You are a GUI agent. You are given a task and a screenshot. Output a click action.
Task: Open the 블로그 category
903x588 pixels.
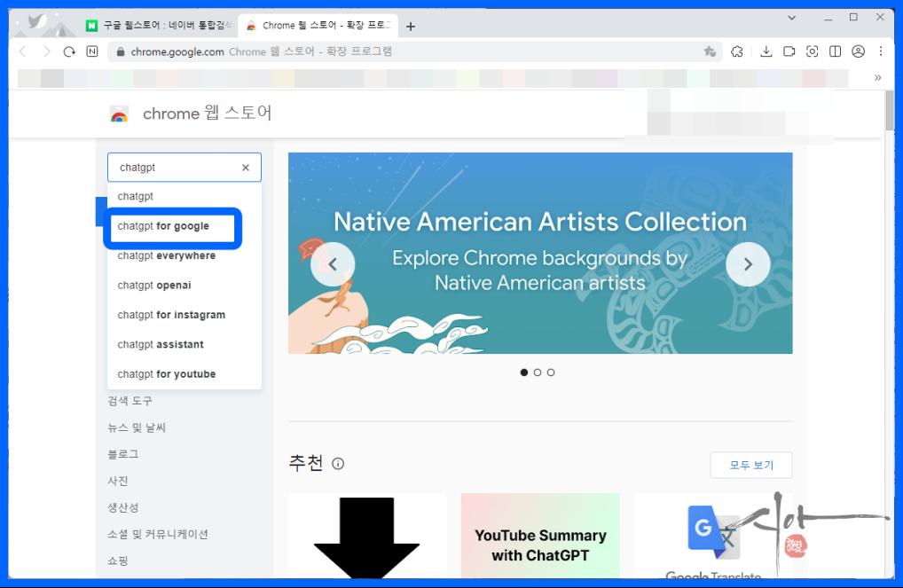point(123,454)
